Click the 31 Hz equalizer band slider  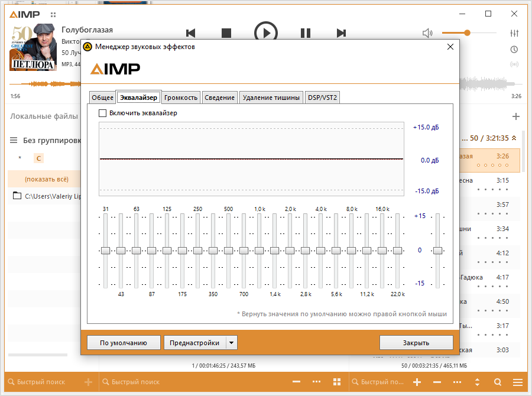[106, 251]
